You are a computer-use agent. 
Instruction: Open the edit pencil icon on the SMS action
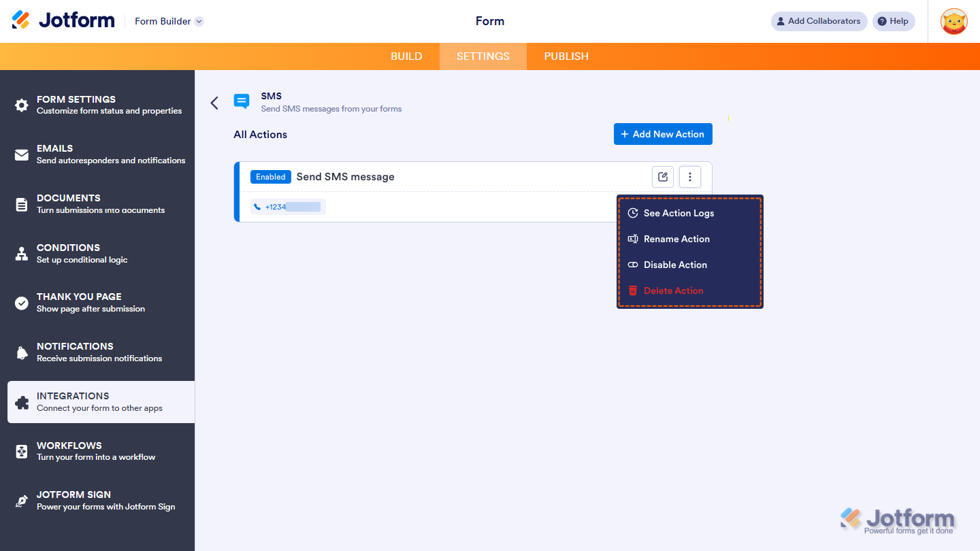point(662,176)
